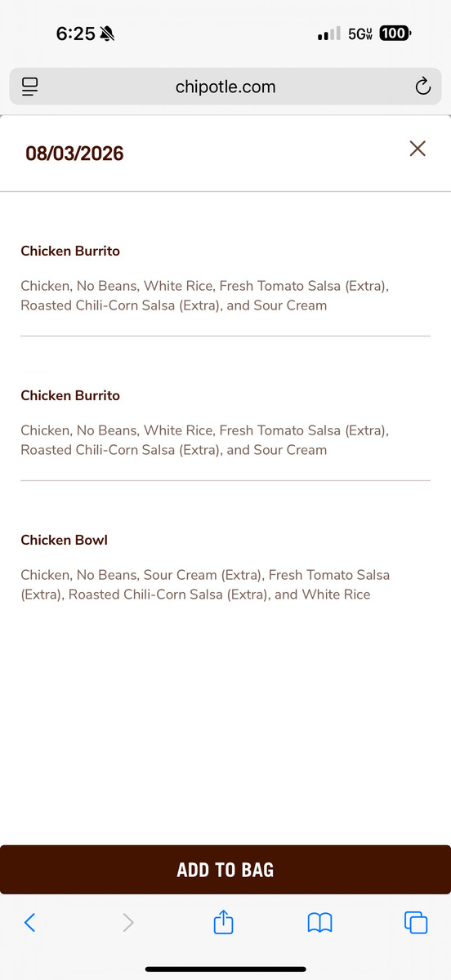This screenshot has width=451, height=980.
Task: Tap second burrito's ingredient description text
Action: 205,440
